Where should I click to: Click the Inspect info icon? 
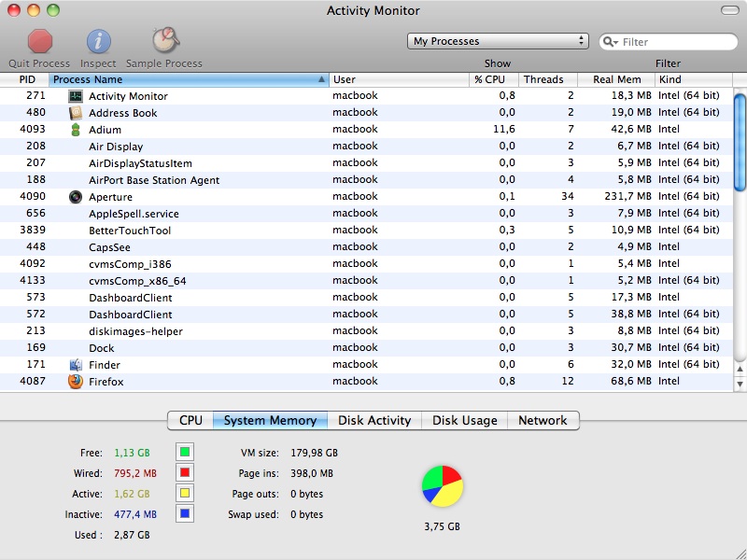click(x=98, y=41)
